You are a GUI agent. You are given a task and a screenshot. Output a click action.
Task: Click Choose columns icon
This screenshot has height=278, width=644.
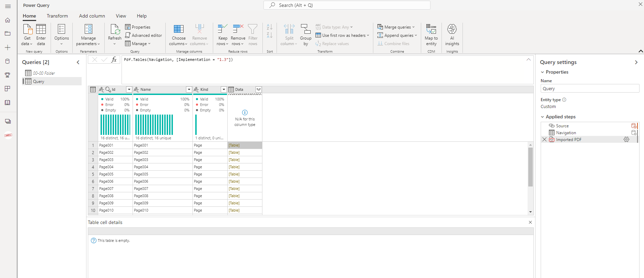tap(179, 29)
